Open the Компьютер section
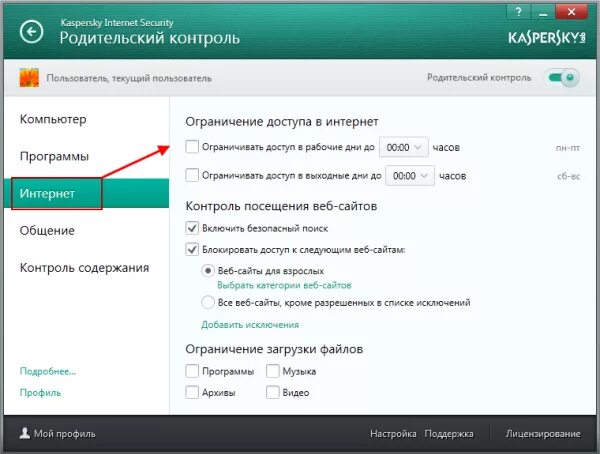 (x=53, y=119)
